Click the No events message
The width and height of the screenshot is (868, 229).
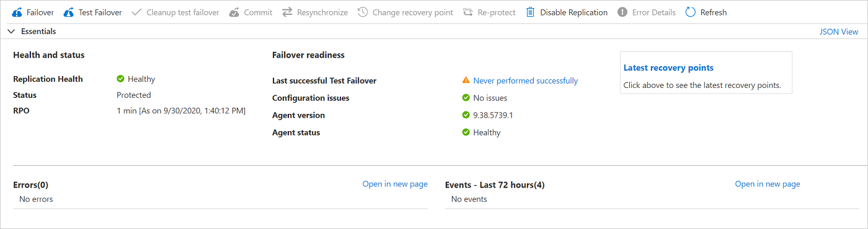(x=469, y=199)
